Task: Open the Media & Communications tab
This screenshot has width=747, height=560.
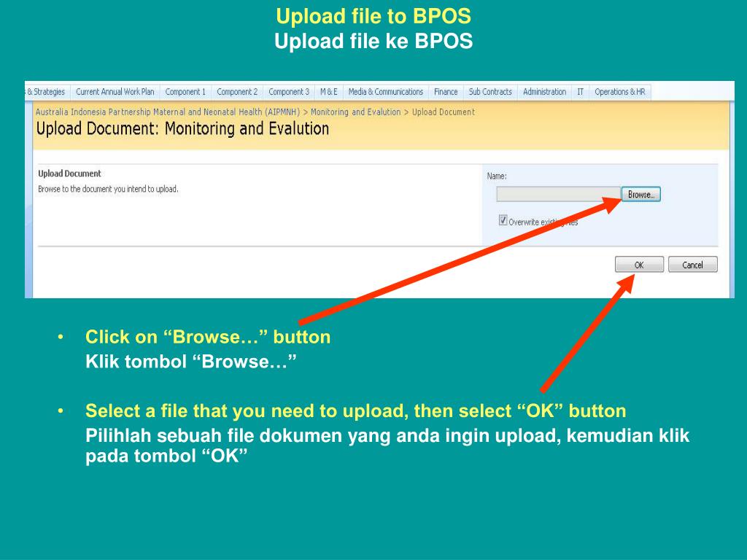Action: [385, 92]
